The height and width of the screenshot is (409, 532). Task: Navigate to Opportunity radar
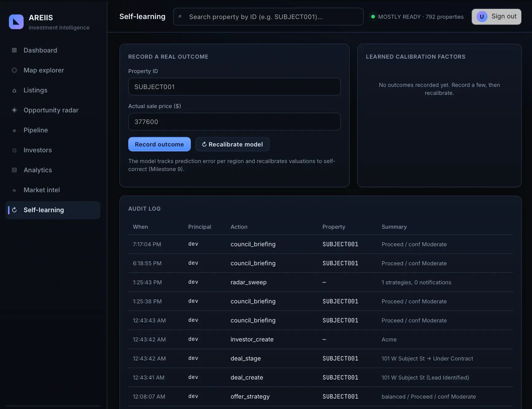53,110
